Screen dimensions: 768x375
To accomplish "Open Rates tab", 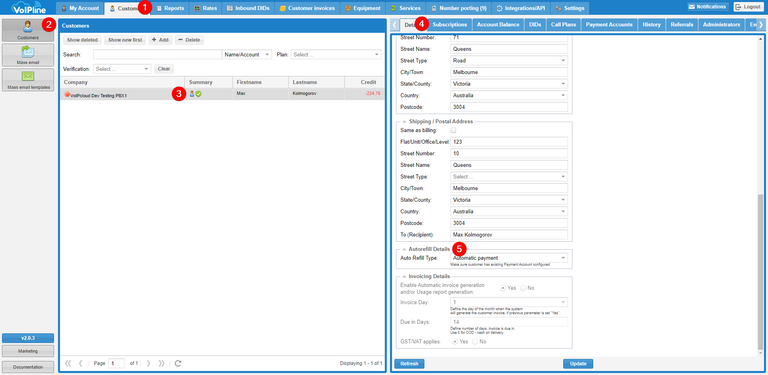I will [206, 8].
